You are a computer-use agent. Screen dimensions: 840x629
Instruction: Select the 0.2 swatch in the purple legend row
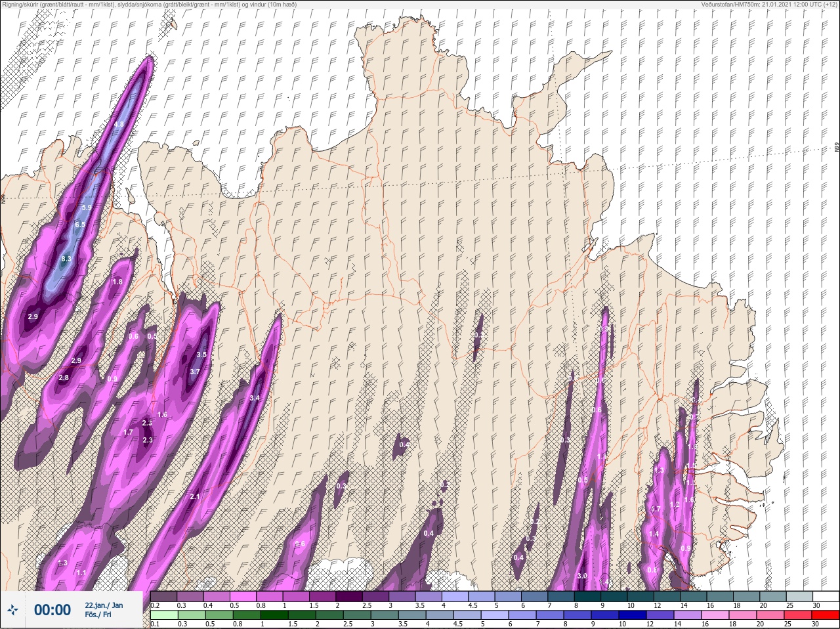[163, 596]
